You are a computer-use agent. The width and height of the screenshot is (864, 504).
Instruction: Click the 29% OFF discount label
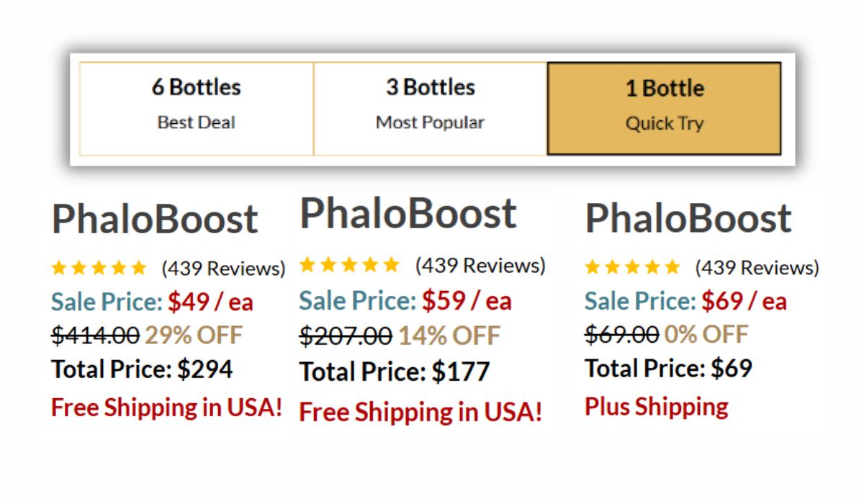click(x=194, y=335)
